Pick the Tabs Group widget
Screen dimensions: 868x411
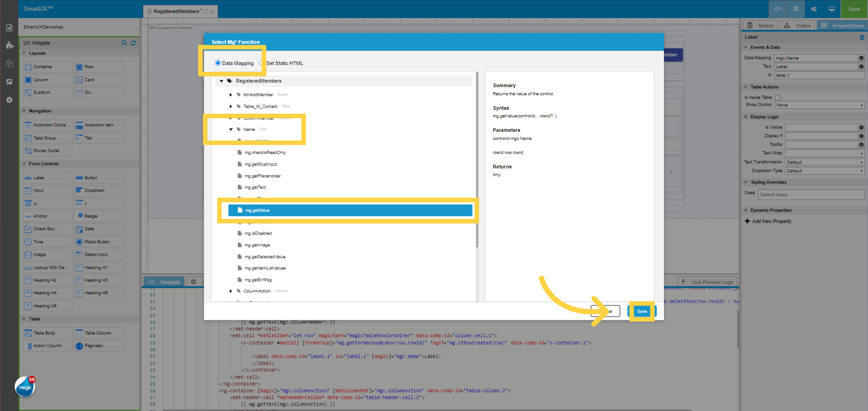(47, 138)
